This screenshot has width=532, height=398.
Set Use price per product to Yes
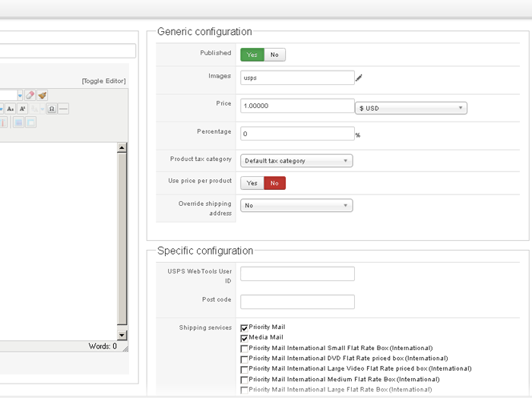pos(252,183)
